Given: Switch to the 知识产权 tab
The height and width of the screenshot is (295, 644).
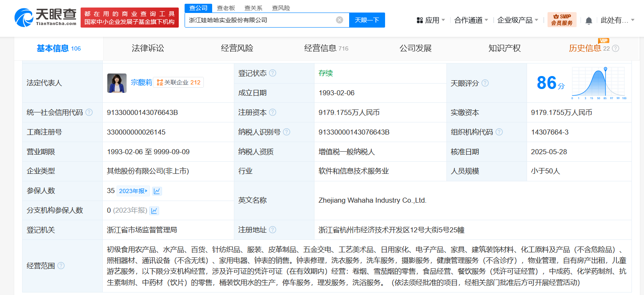Looking at the screenshot, I should 505,48.
